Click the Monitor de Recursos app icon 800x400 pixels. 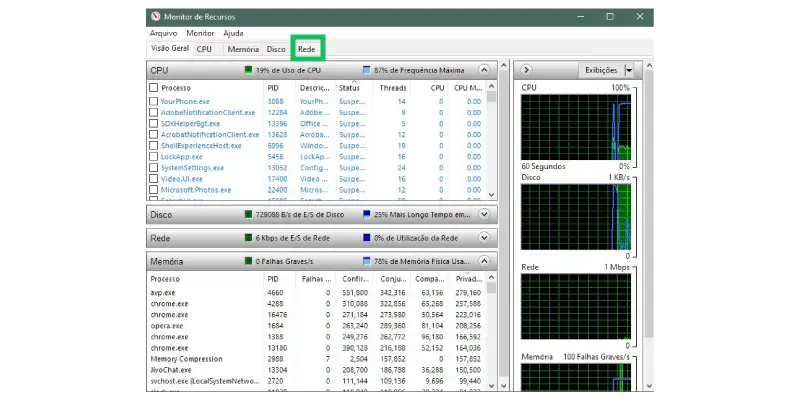tap(154, 17)
